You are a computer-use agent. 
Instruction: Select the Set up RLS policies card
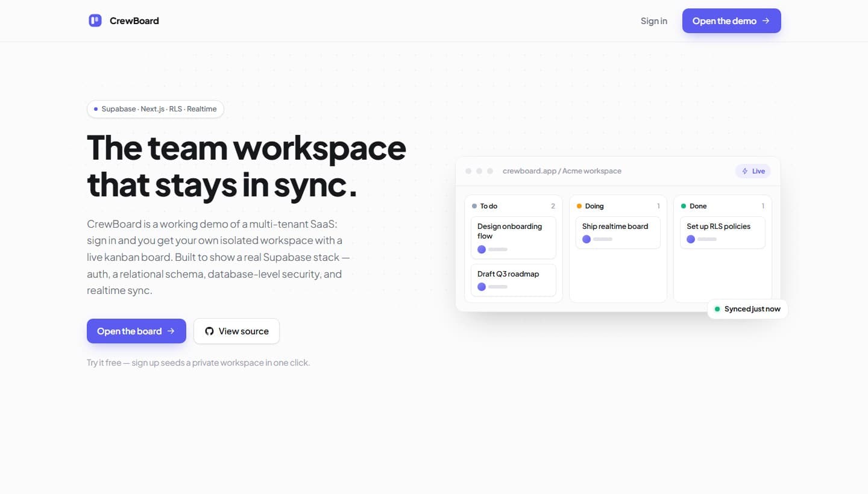(x=723, y=233)
